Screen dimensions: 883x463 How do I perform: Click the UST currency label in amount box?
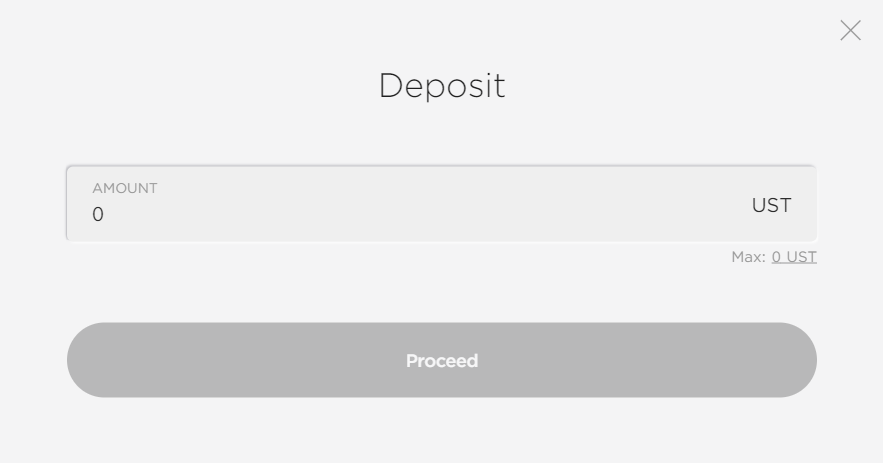pos(771,205)
